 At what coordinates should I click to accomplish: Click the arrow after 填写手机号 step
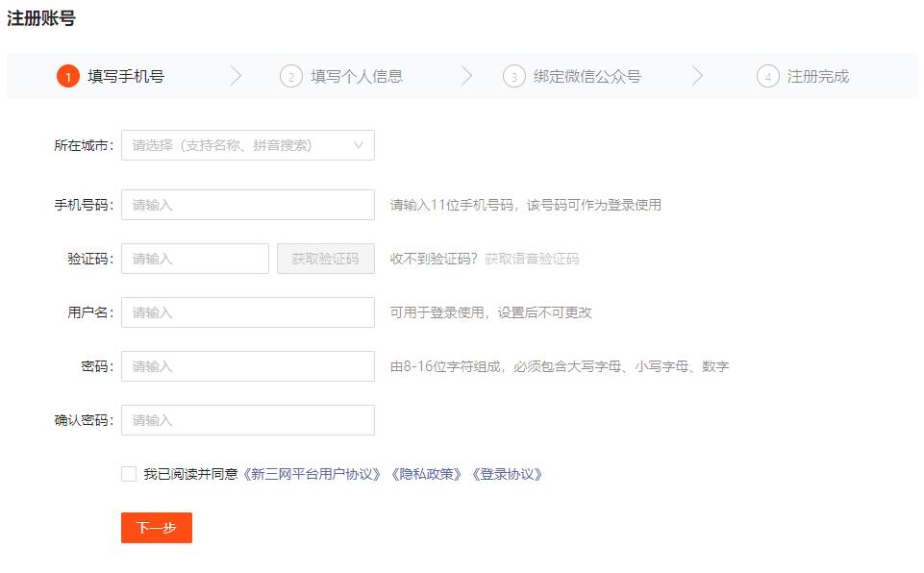pyautogui.click(x=236, y=76)
